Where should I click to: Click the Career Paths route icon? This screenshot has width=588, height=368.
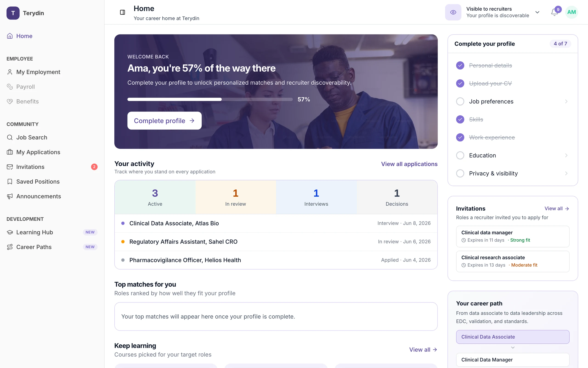pyautogui.click(x=10, y=247)
